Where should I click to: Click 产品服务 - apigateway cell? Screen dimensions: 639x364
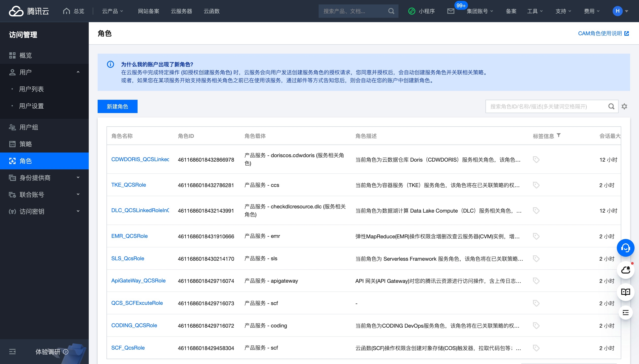(x=271, y=281)
